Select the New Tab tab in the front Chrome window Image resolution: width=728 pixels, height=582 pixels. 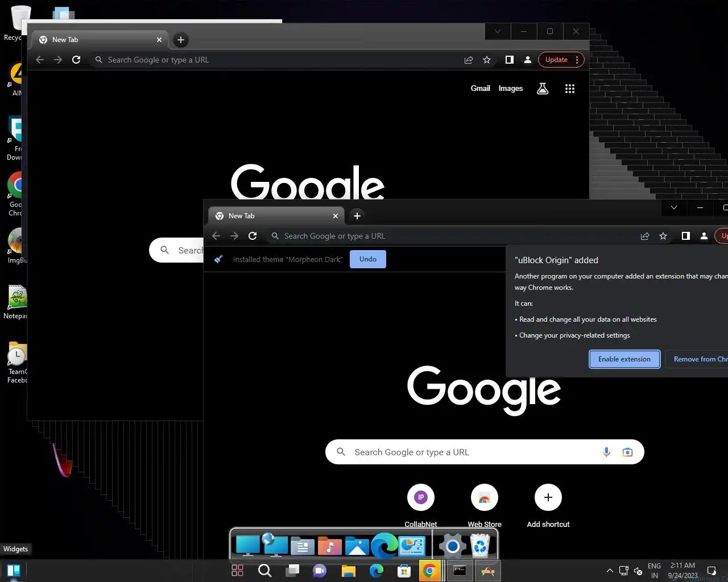(x=276, y=216)
